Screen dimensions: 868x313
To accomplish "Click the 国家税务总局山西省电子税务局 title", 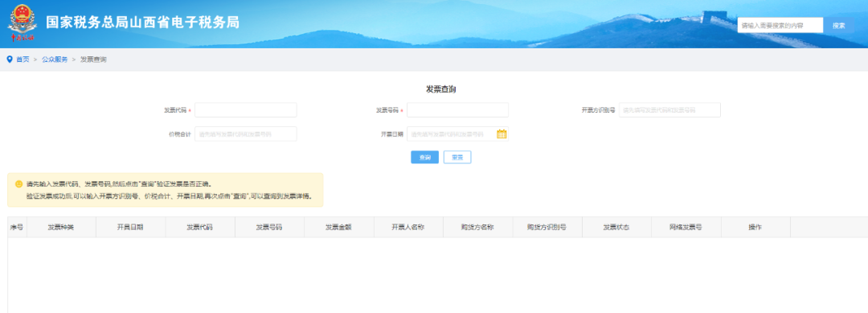I will click(143, 23).
